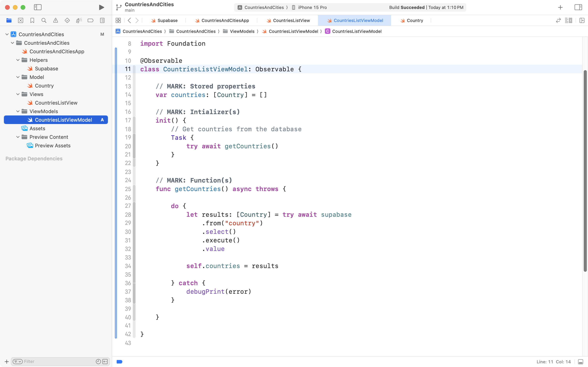Show the Issue navigator warning icon
The height and width of the screenshot is (367, 588).
point(56,20)
